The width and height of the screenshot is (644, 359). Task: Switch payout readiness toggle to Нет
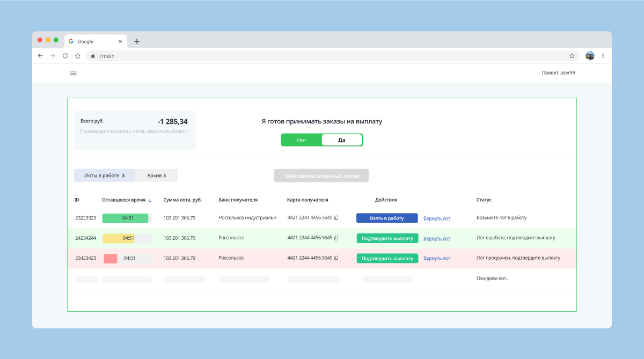(x=302, y=140)
